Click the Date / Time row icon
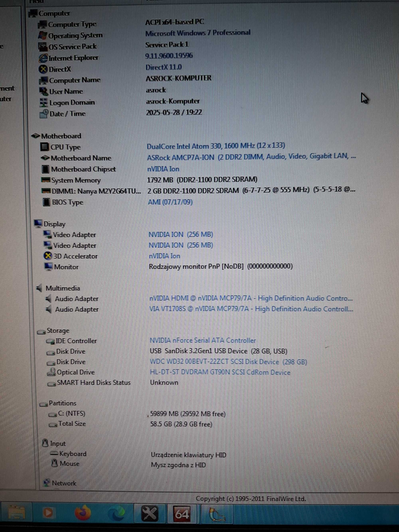 44,114
